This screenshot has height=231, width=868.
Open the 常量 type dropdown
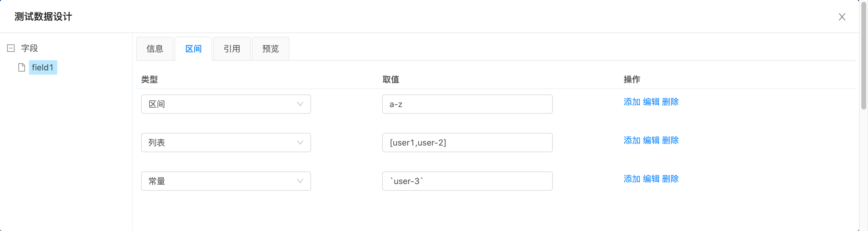coord(226,181)
